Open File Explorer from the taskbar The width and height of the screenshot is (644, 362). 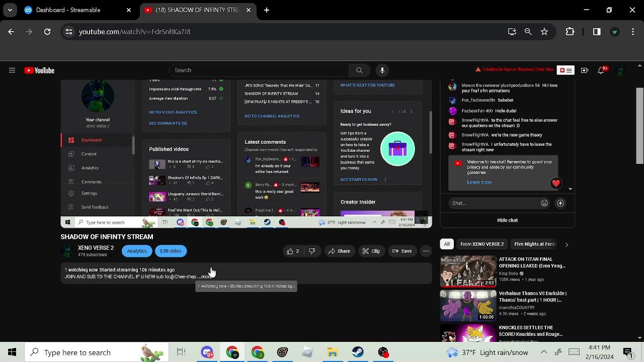pos(333,352)
